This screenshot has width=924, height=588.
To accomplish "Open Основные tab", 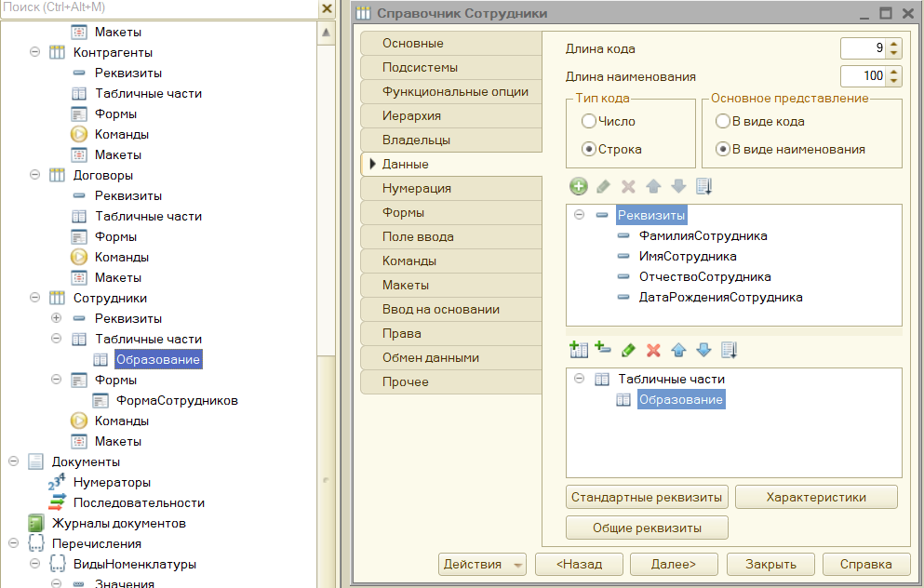I will pos(451,44).
